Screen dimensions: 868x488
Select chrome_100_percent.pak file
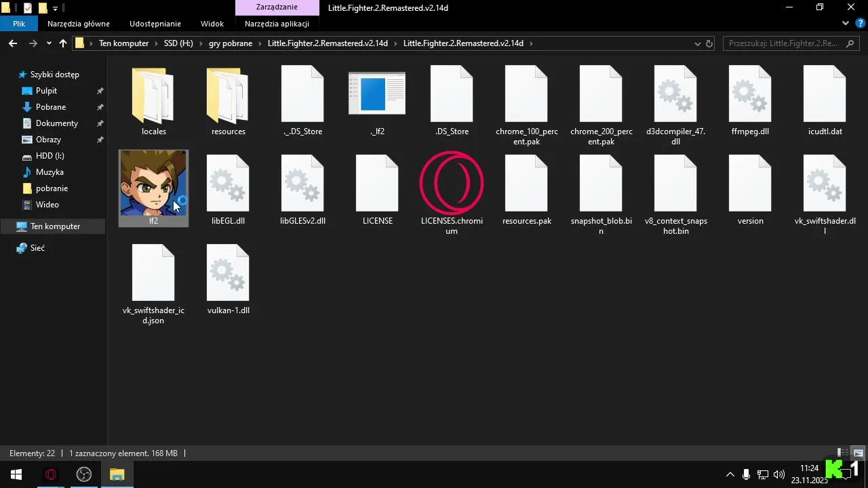(526, 106)
